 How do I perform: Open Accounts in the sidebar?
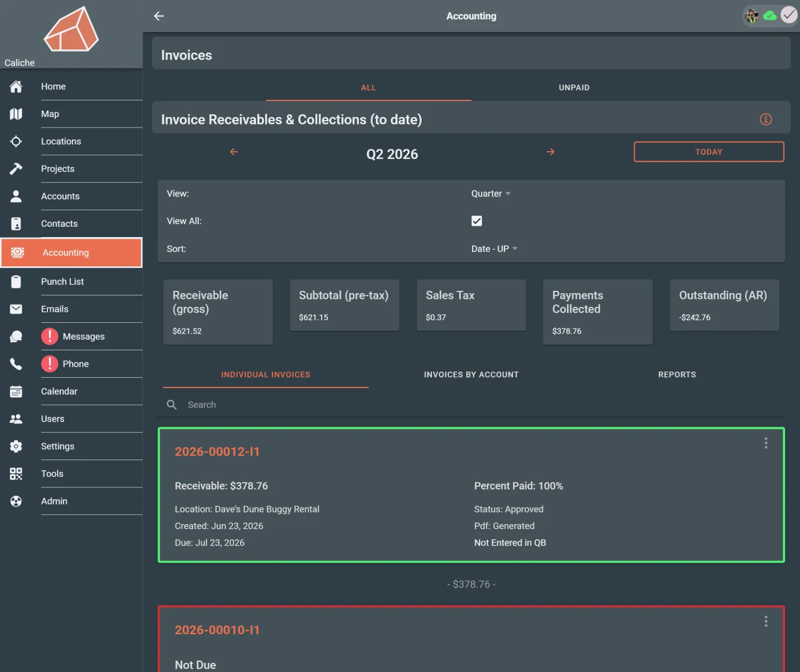pyautogui.click(x=71, y=196)
